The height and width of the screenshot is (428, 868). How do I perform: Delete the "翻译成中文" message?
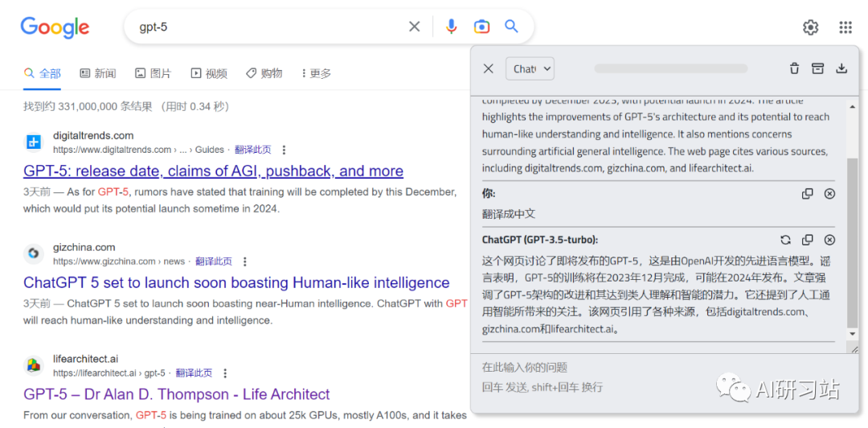click(829, 194)
